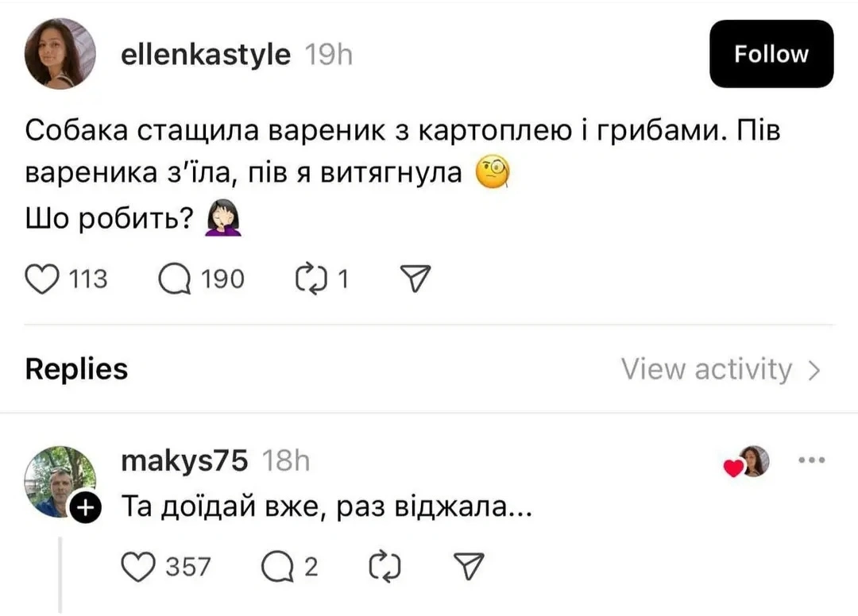
Task: Open comments on the ellenkastyle post
Action: click(x=174, y=279)
